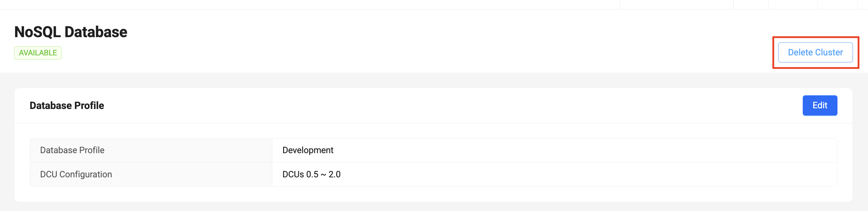Click the DCU Configuration value cell
868x211 pixels.
coord(312,174)
